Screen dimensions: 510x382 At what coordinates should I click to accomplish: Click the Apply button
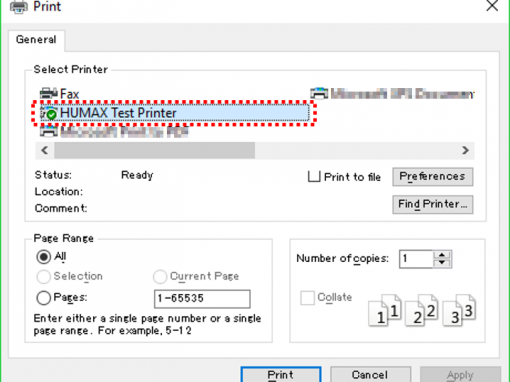[460, 375]
